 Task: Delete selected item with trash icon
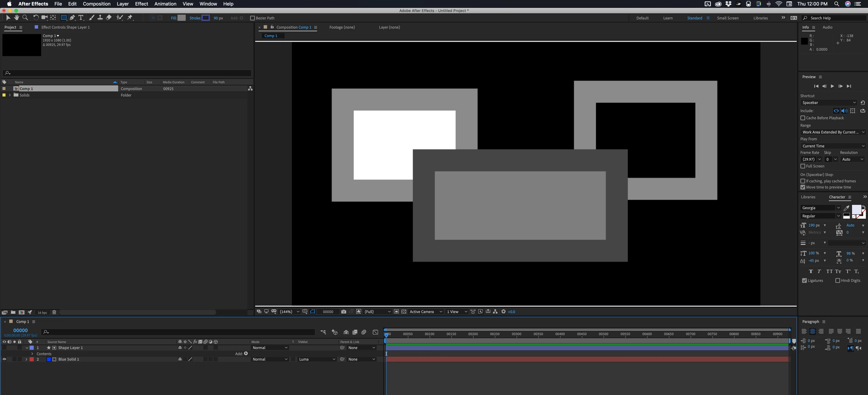point(54,312)
